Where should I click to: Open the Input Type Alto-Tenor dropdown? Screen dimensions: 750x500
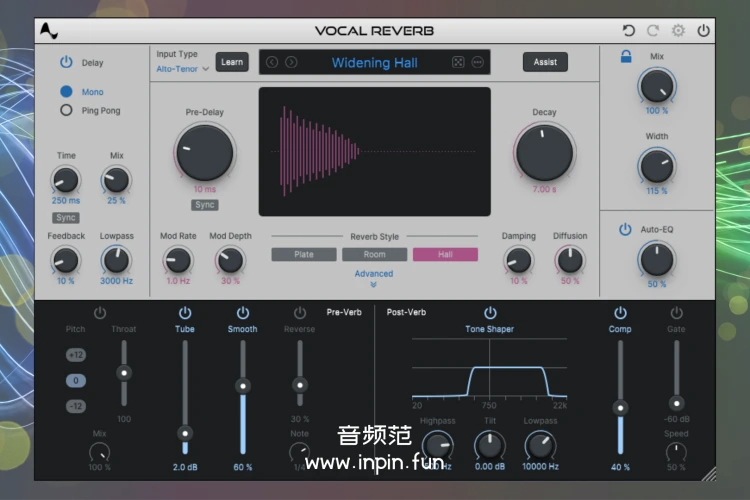(182, 69)
